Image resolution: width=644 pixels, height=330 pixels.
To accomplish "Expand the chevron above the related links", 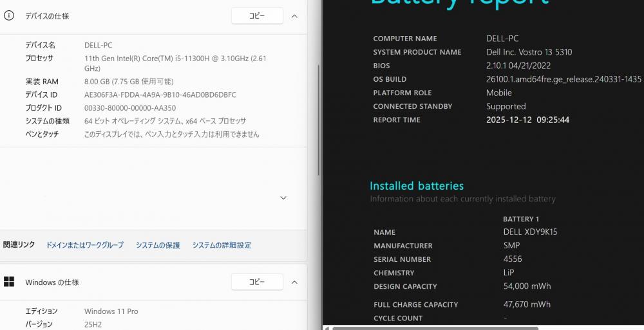I will click(283, 198).
